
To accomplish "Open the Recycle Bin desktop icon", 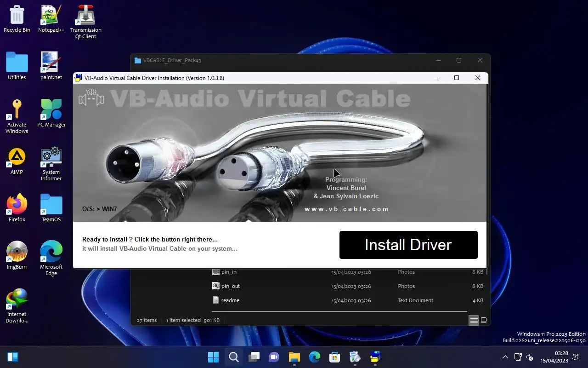I will pos(17,19).
